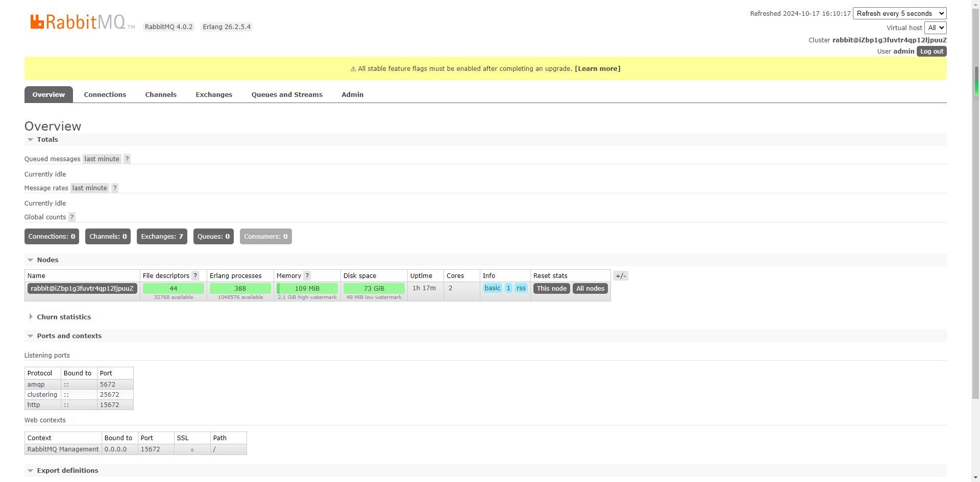980x482 pixels.
Task: Click the Memory usage bar 109 MiB
Action: (x=307, y=289)
